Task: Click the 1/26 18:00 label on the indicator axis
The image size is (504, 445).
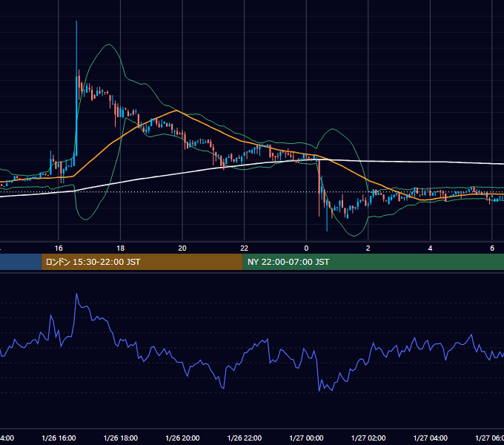Action: click(121, 438)
